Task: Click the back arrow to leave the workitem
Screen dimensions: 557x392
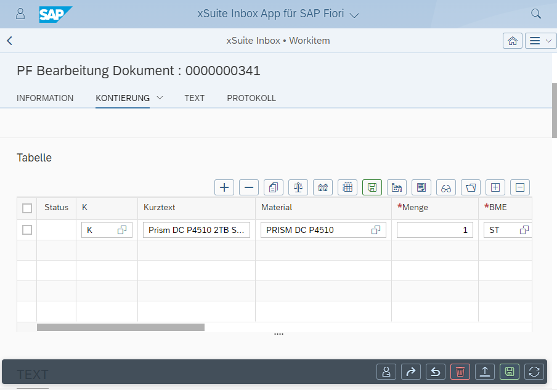Action: coord(9,41)
